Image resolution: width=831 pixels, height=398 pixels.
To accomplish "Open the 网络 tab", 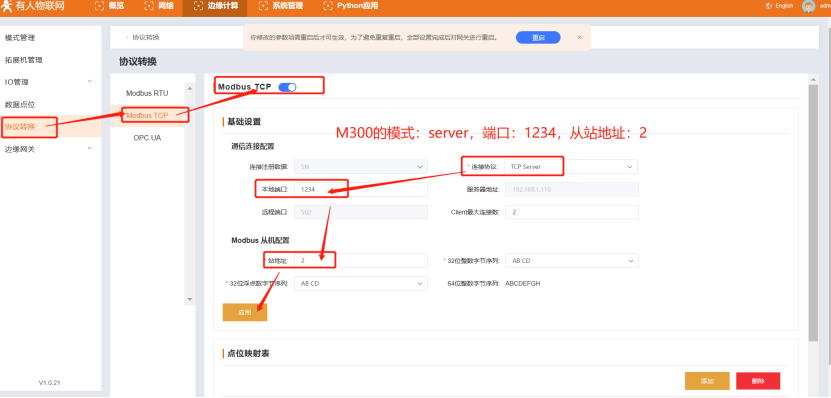I will [x=158, y=6].
